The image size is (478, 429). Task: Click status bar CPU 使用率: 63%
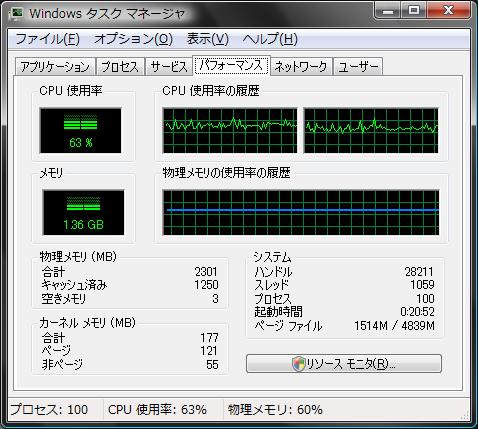tap(157, 409)
